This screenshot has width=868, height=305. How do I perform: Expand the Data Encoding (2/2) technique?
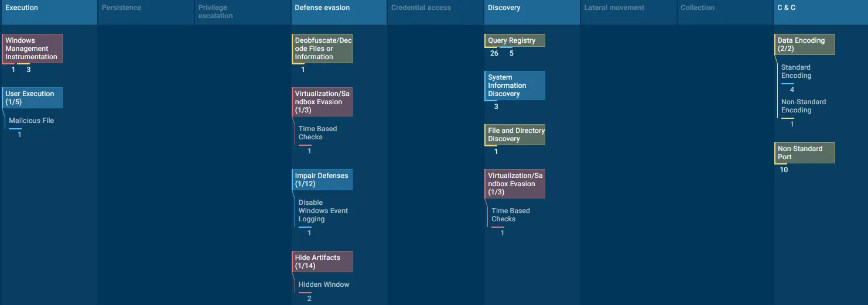point(805,44)
